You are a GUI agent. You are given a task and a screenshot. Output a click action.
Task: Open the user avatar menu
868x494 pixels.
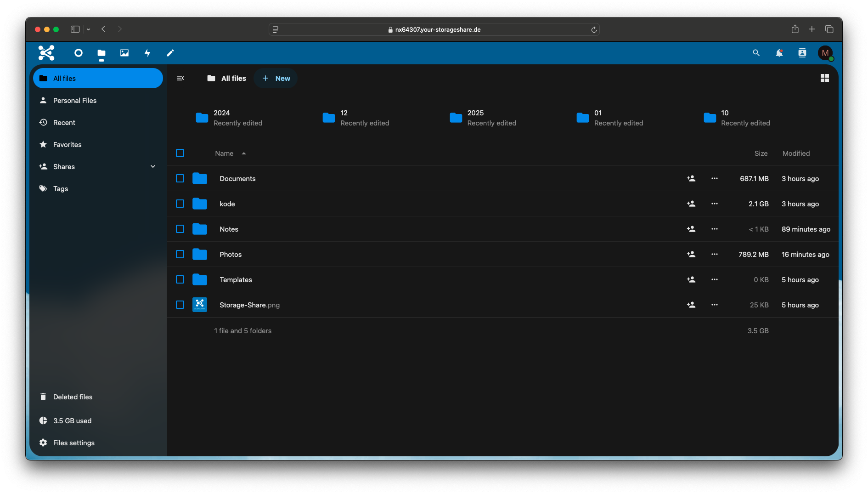pos(825,53)
